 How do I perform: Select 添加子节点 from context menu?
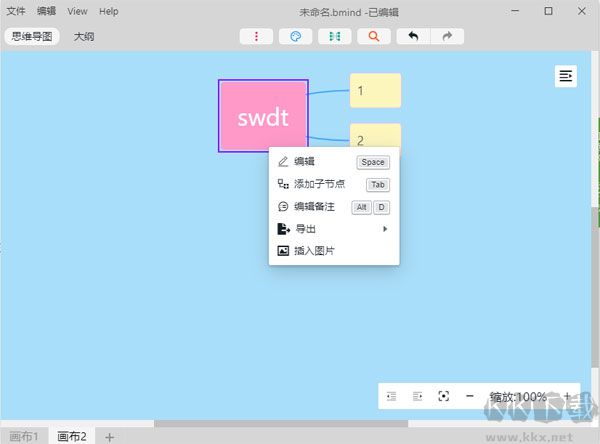click(319, 185)
